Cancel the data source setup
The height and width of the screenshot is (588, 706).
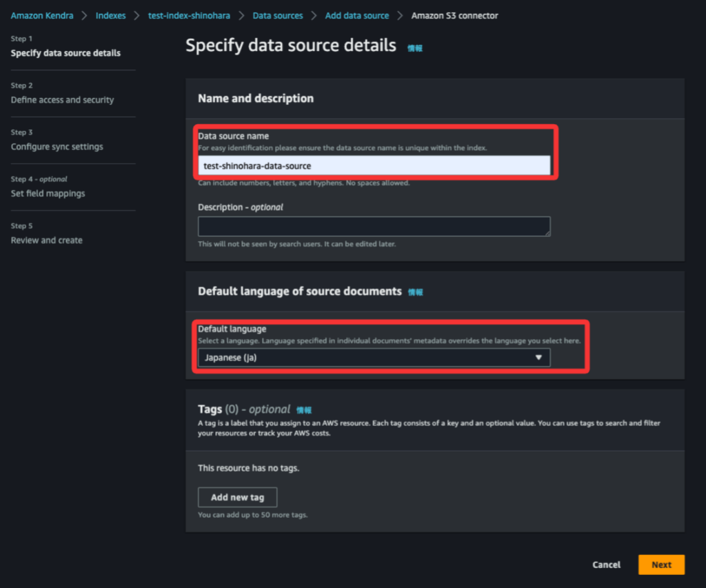coord(606,565)
